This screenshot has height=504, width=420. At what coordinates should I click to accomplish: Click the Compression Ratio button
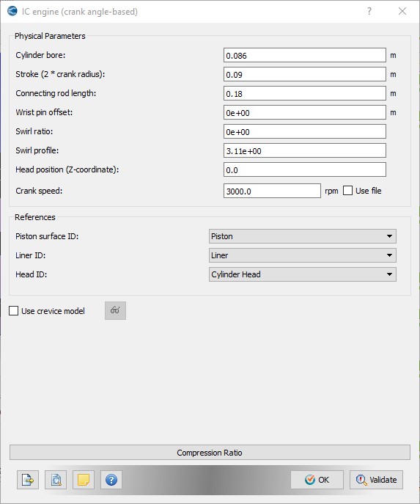[x=210, y=453]
